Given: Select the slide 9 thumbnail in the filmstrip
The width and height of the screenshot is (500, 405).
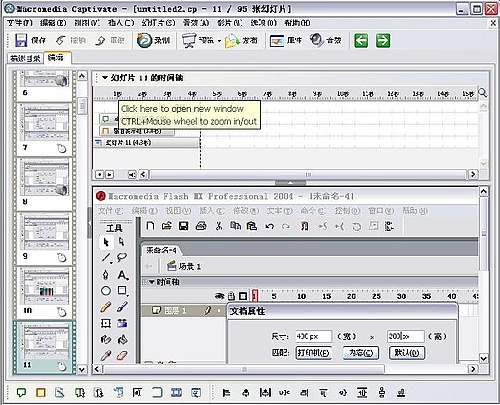Looking at the screenshot, I should point(44,232).
